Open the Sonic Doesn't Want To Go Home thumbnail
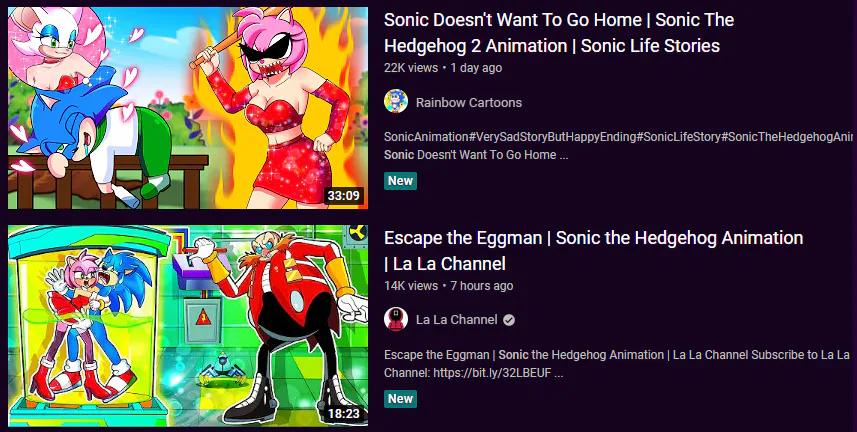 click(187, 108)
